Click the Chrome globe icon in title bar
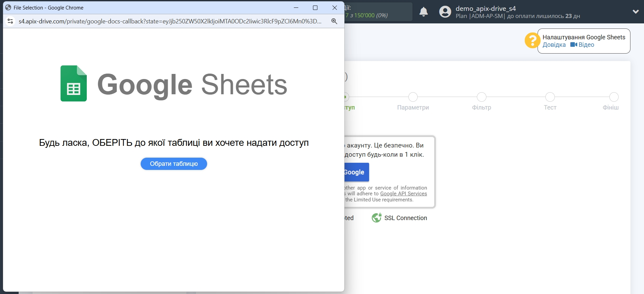Image resolution: width=644 pixels, height=294 pixels. [x=8, y=7]
